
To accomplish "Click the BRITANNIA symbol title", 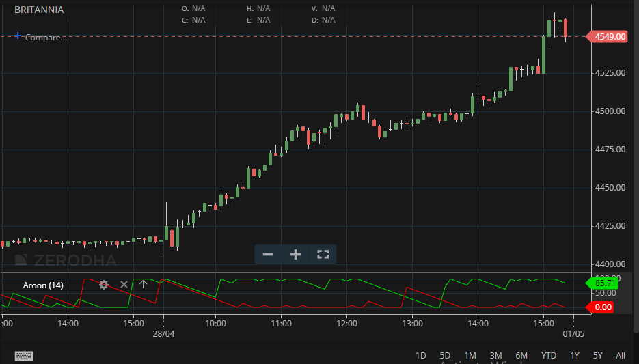I will click(x=39, y=10).
